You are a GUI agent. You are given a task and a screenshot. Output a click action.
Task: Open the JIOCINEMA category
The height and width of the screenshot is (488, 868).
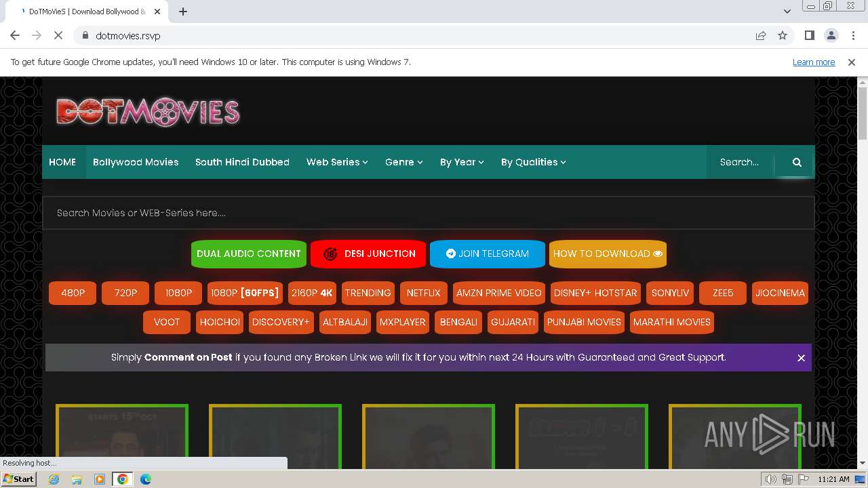point(781,293)
